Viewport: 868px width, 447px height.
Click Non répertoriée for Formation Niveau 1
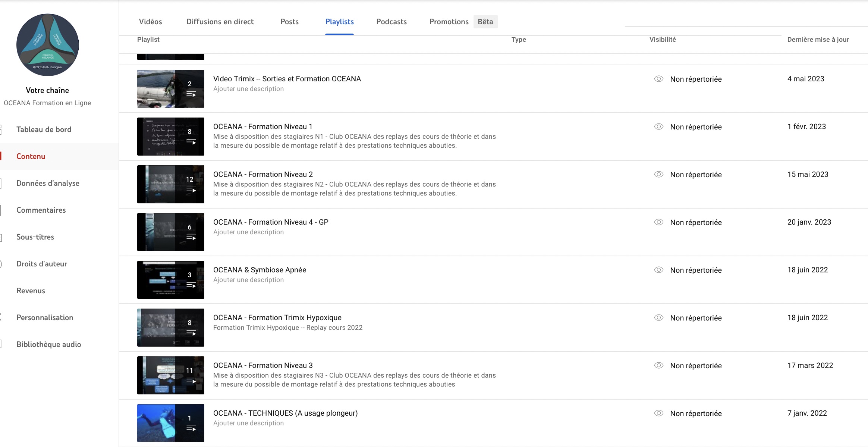696,127
